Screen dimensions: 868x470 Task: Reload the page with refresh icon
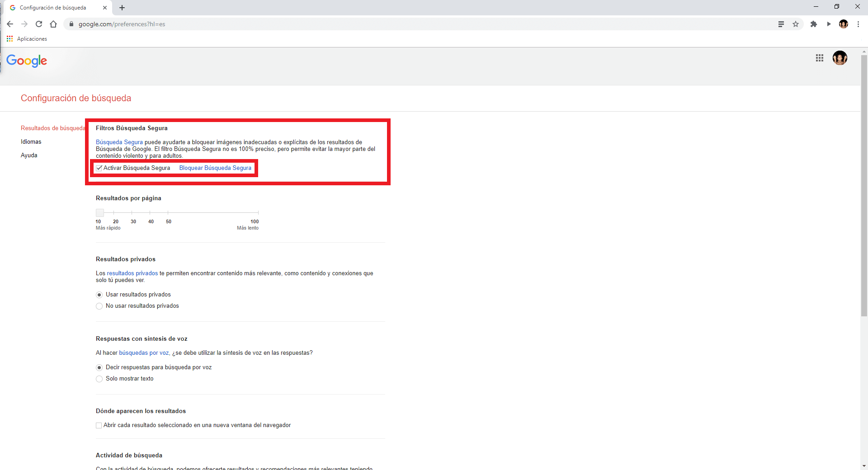click(x=39, y=24)
